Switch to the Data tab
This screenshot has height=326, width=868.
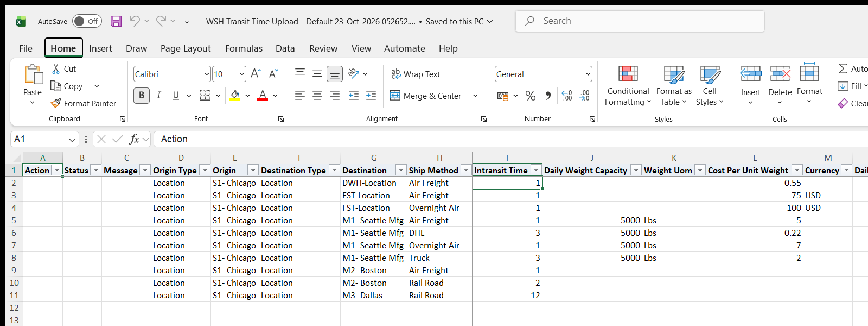pos(285,48)
